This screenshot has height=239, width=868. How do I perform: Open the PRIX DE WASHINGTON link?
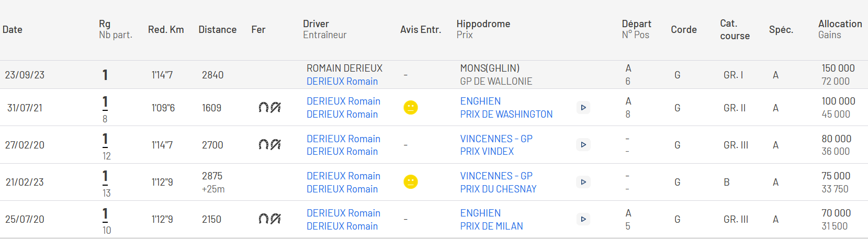point(506,114)
